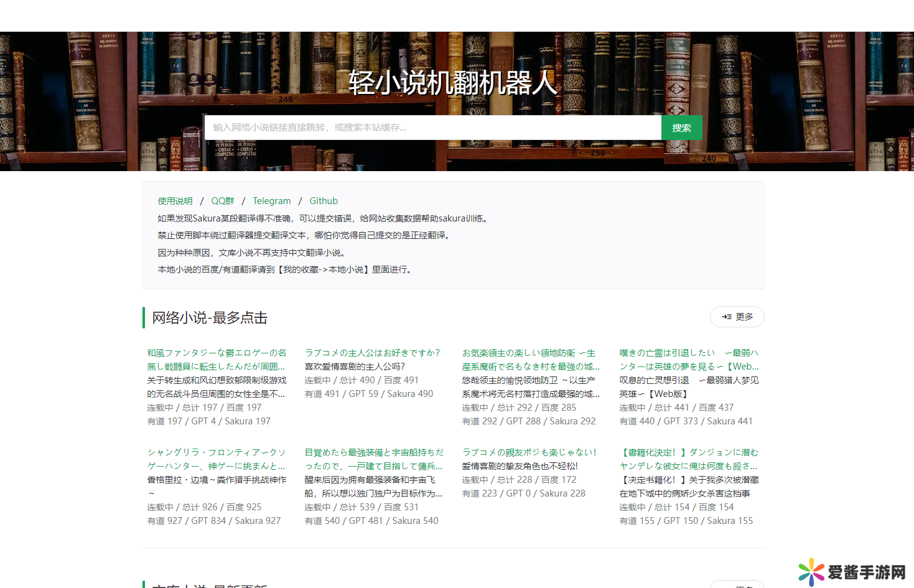The width and height of the screenshot is (914, 588).
Task: Open novel お気楽領主の楽しい領地防衛
Action: click(x=530, y=360)
